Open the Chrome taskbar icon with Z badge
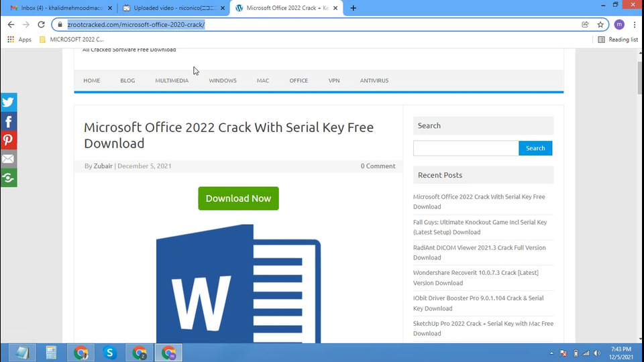 coord(140,353)
